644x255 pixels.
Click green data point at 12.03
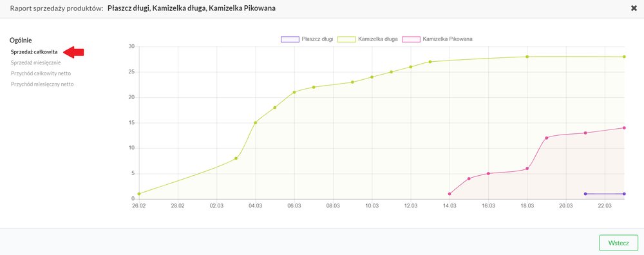click(x=411, y=67)
